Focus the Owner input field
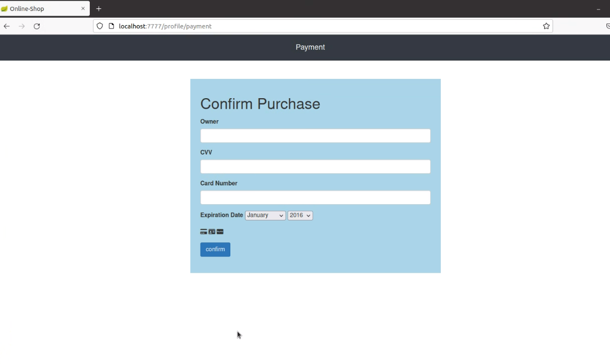 tap(315, 136)
